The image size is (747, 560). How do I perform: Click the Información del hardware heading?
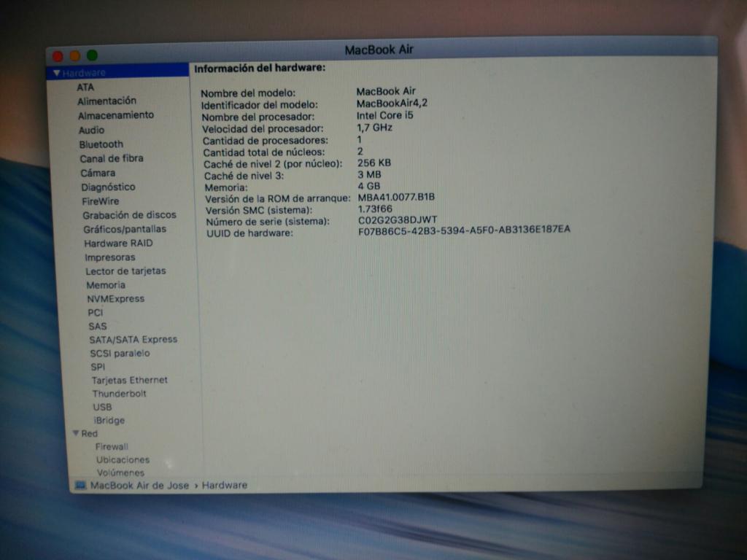coord(260,69)
